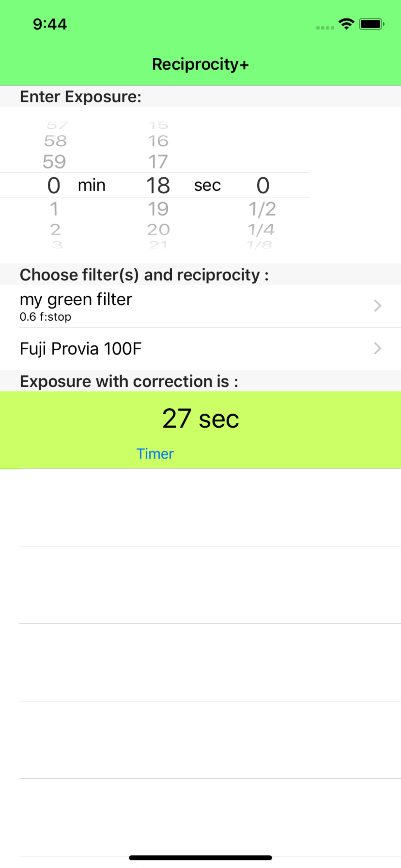This screenshot has width=401, height=868.
Task: Select 16 in the seconds picker
Action: [x=158, y=141]
